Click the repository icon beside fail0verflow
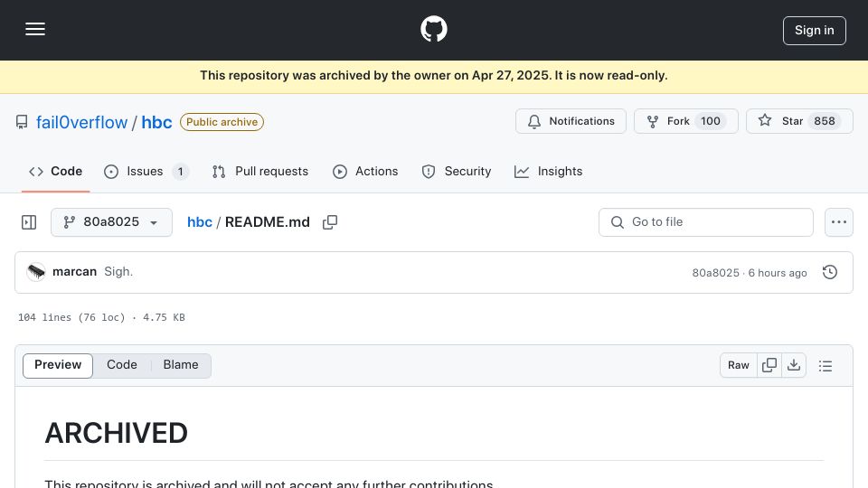 point(22,122)
